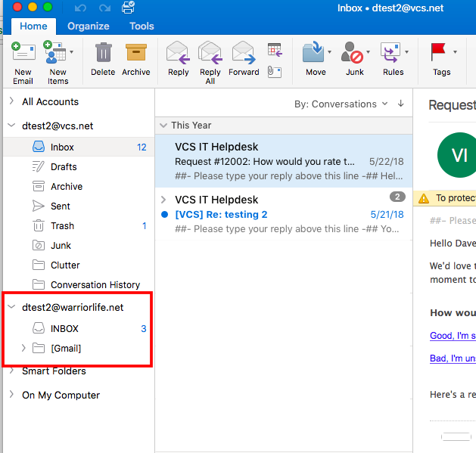
Task: Switch to the Tools tab
Action: tap(142, 26)
